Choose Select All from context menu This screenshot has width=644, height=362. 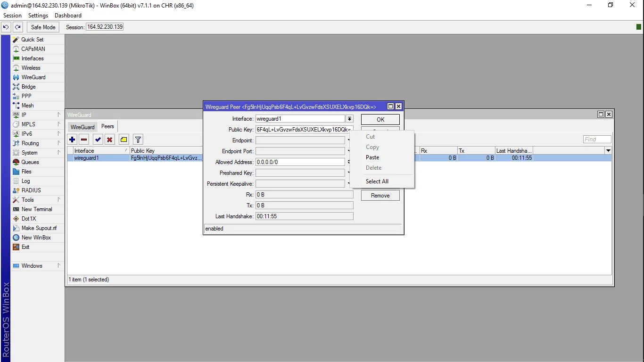(377, 181)
